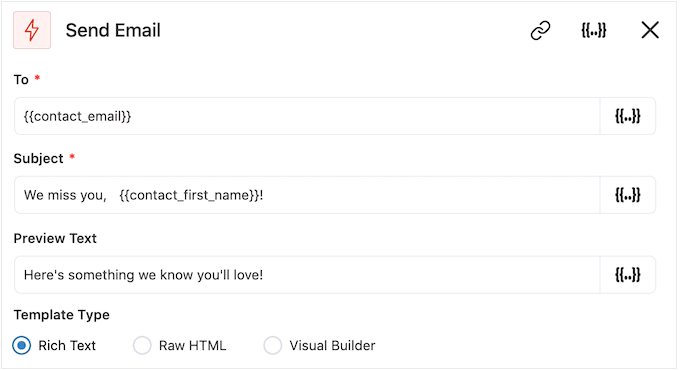Click the Visual Builder label text

[333, 346]
